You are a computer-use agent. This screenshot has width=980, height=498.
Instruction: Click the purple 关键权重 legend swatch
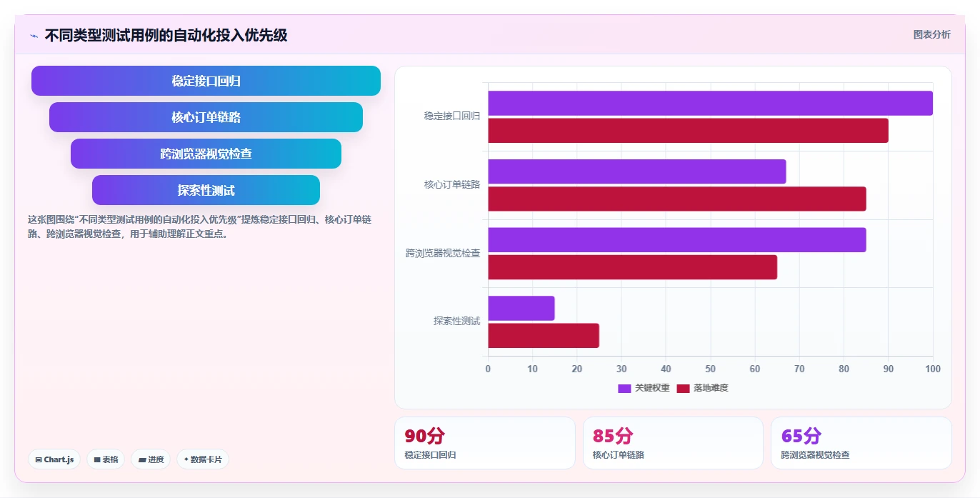624,388
